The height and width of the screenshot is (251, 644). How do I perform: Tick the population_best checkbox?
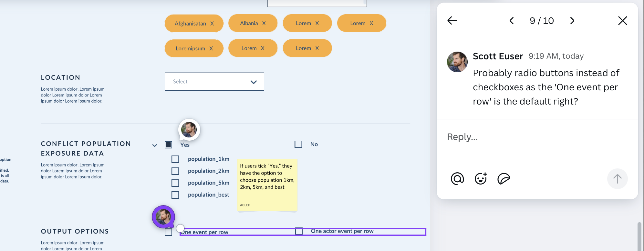pos(175,195)
